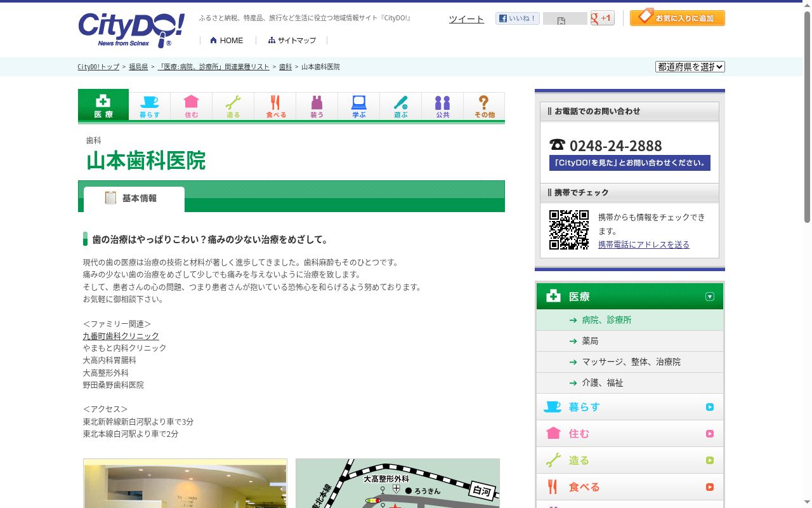The height and width of the screenshot is (508, 812).
Task: Collapse the 医療 sidebar section arrow
Action: click(710, 297)
